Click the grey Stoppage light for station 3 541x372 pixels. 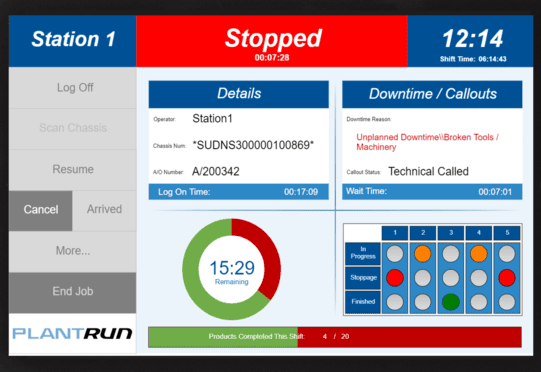point(451,278)
